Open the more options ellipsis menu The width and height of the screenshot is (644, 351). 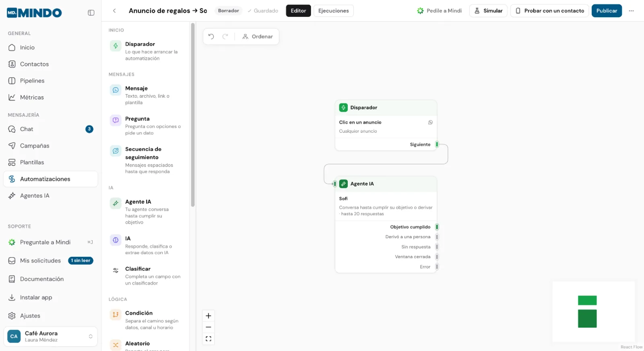click(x=631, y=11)
